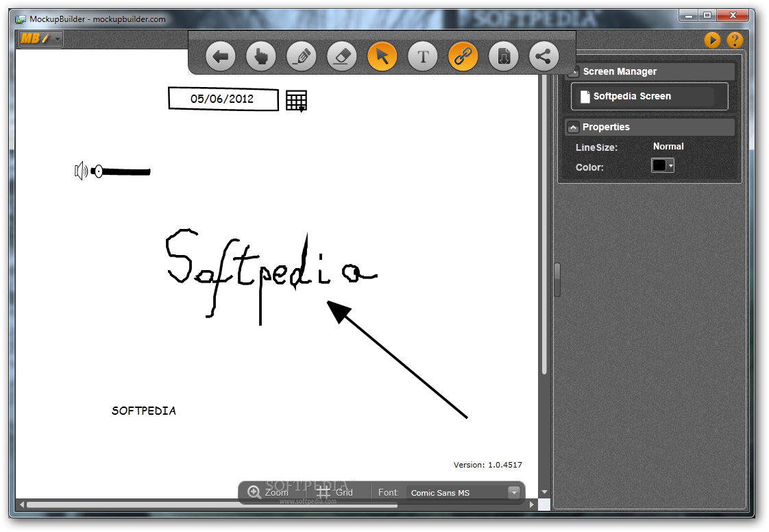Select the hand pan tool
Screen dimensions: 769x532
pos(261,56)
